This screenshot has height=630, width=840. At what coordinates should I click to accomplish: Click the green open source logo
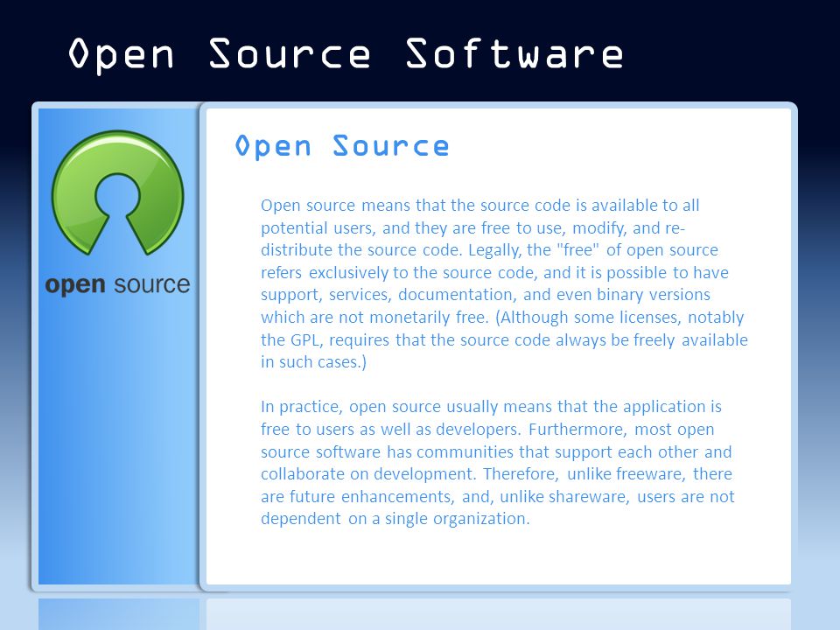click(x=117, y=192)
